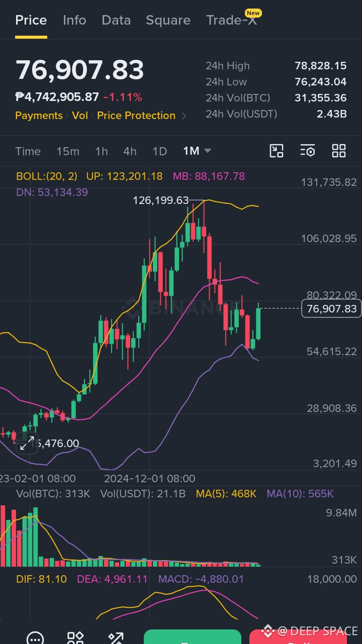Switch to the Price tab
The image size is (362, 644).
pos(31,20)
